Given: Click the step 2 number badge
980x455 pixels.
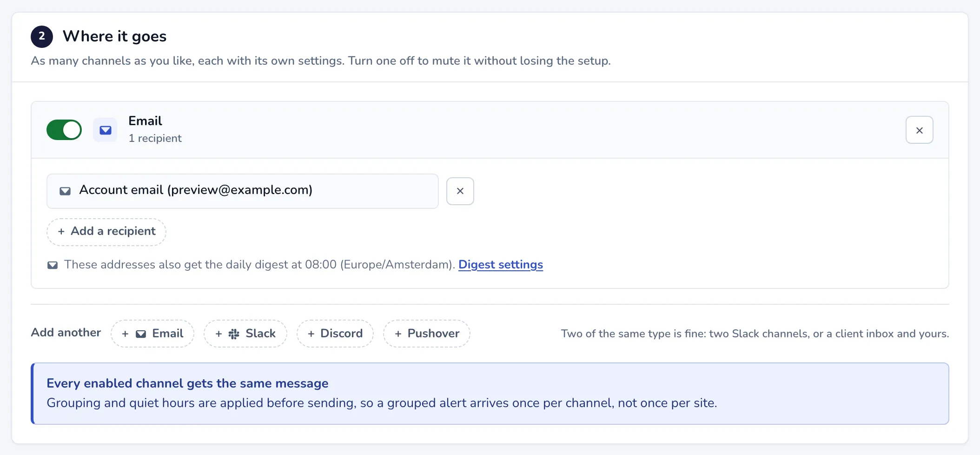Looking at the screenshot, I should [x=42, y=36].
